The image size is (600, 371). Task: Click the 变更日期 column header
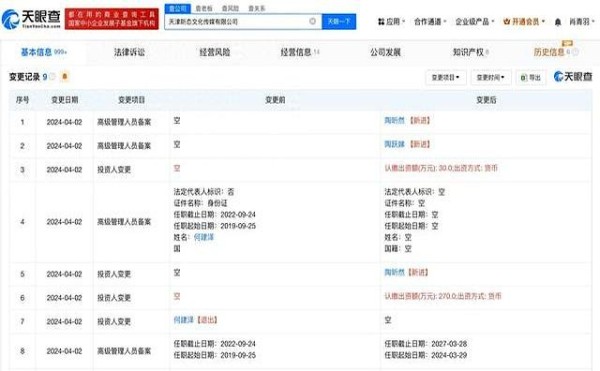(x=65, y=100)
